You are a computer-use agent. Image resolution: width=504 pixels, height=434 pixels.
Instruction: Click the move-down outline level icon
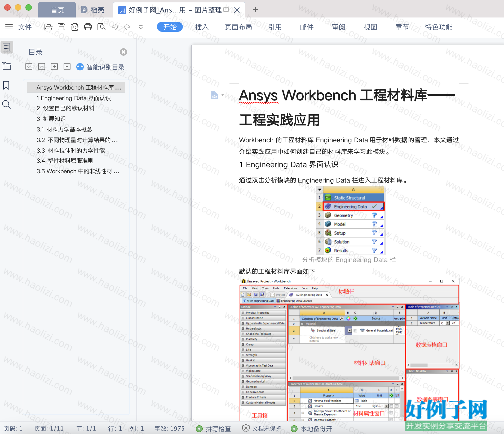pos(29,67)
